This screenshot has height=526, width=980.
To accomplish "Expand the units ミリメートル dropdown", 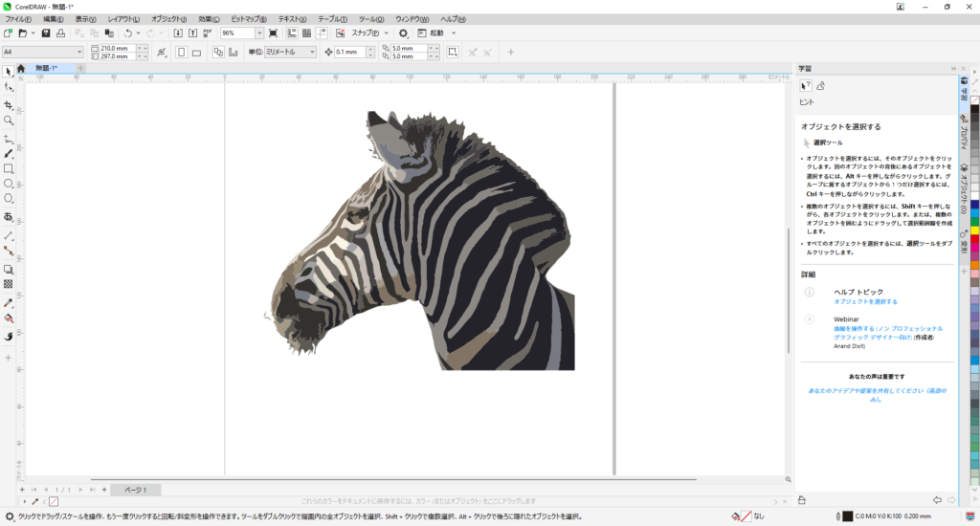I will (311, 52).
